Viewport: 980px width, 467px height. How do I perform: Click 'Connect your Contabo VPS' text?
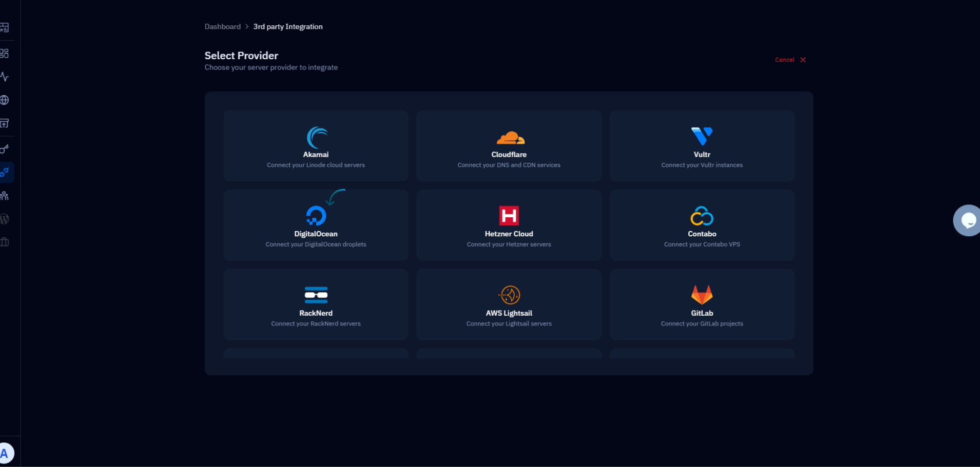pos(702,245)
